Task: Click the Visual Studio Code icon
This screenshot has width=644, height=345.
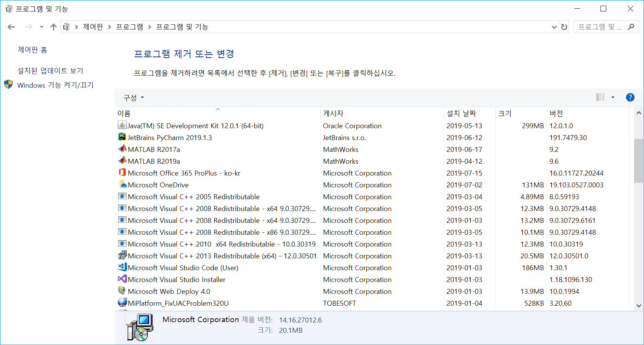Action: [122, 267]
